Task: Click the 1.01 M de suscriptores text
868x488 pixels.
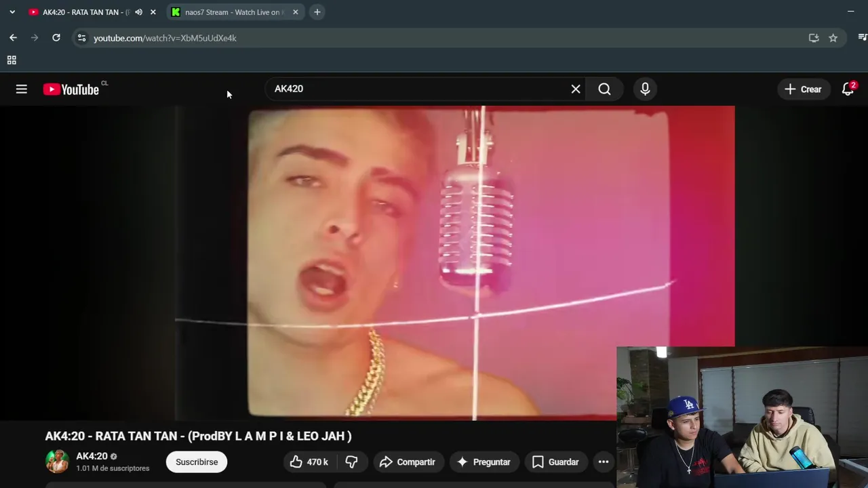Action: (113, 468)
